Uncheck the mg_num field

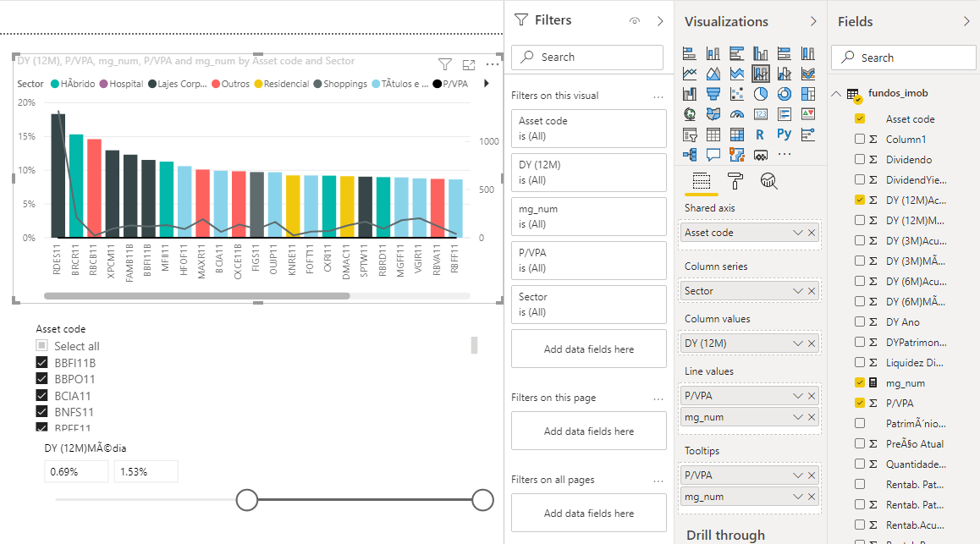[x=860, y=383]
